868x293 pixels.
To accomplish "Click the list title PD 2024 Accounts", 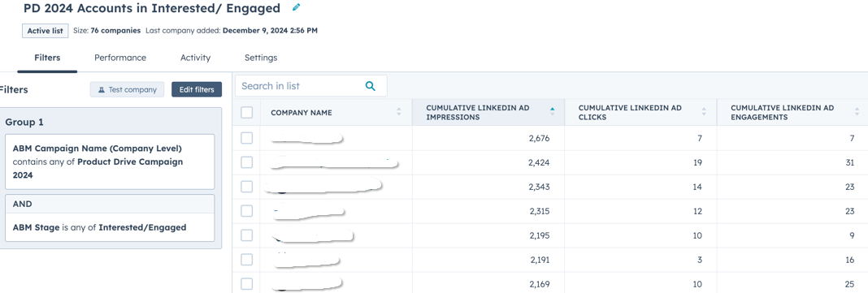I will pos(152,8).
